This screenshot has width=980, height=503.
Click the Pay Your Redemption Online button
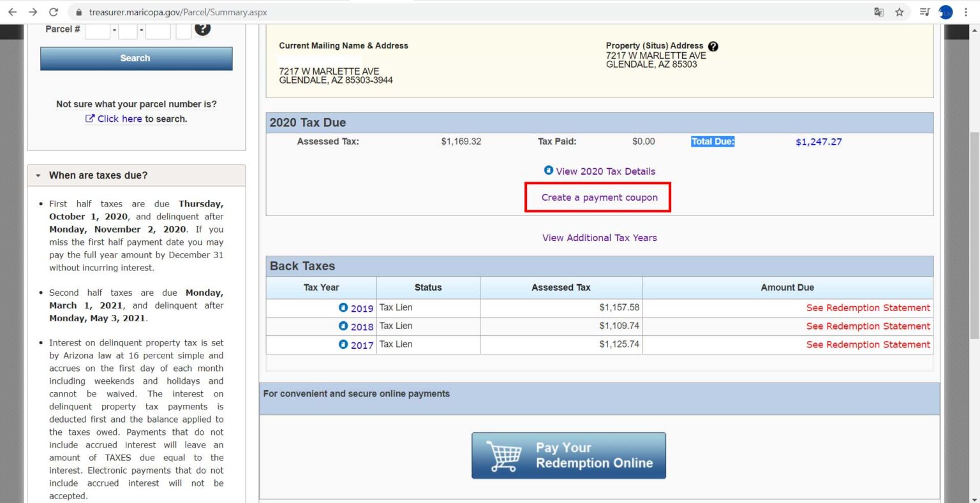(568, 455)
